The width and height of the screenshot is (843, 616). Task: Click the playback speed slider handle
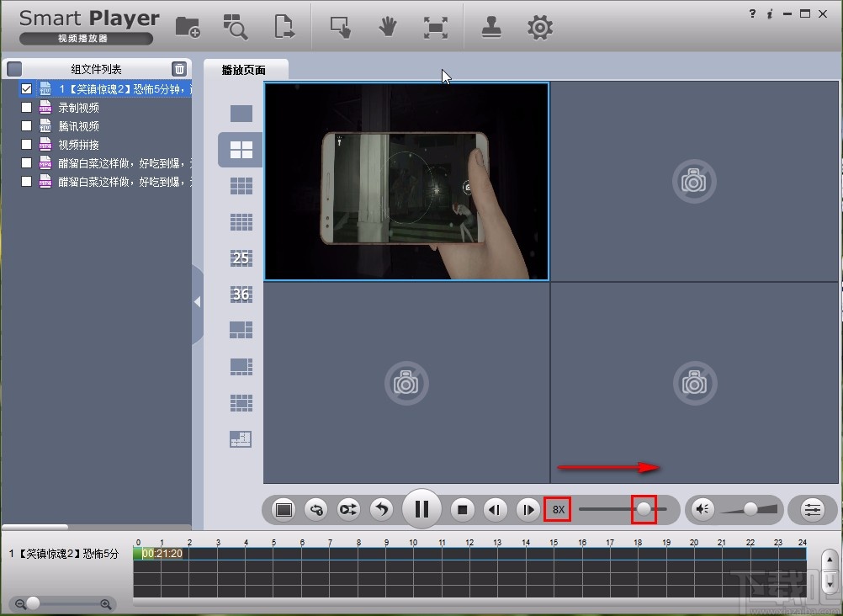[644, 509]
